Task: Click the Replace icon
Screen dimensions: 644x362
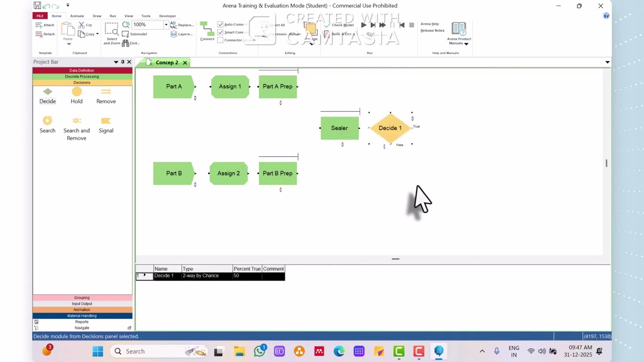Action: pyautogui.click(x=174, y=25)
